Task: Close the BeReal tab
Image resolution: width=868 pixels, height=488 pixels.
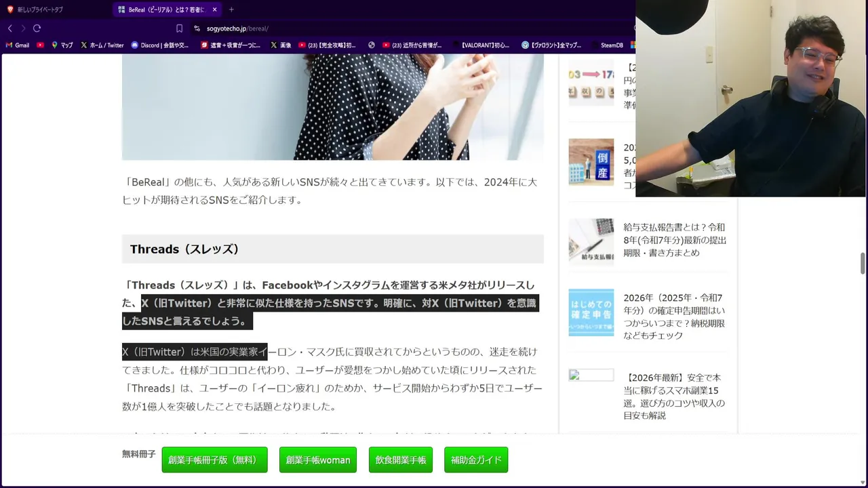Action: click(x=214, y=9)
